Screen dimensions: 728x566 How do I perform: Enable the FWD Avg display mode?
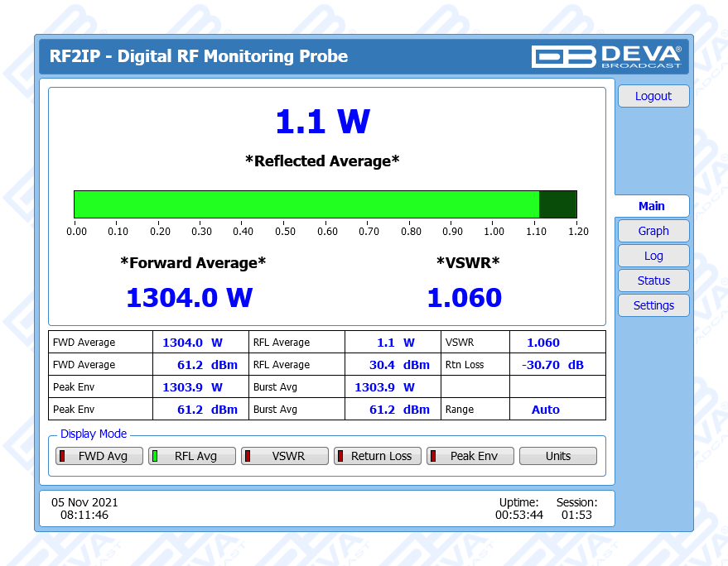click(x=94, y=456)
